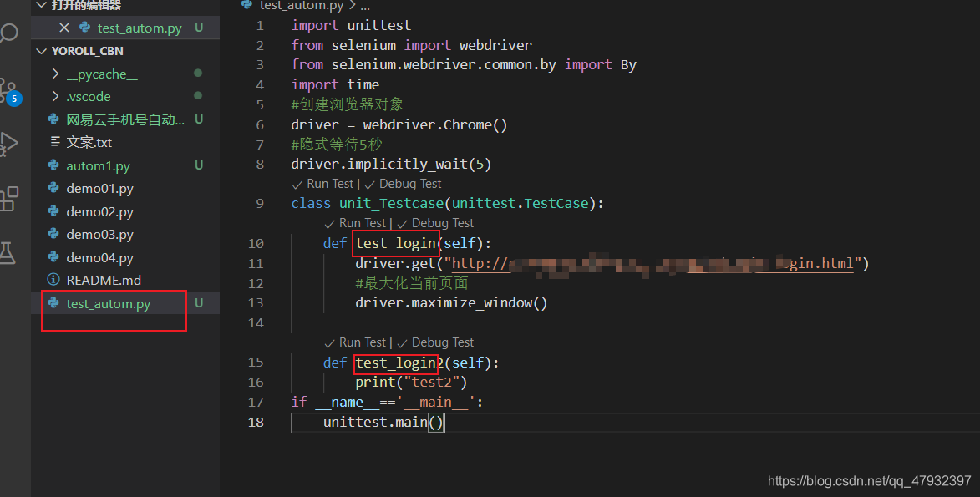Viewport: 980px width, 497px height.
Task: Click text file icon beside 文案.txt
Action: coord(55,142)
